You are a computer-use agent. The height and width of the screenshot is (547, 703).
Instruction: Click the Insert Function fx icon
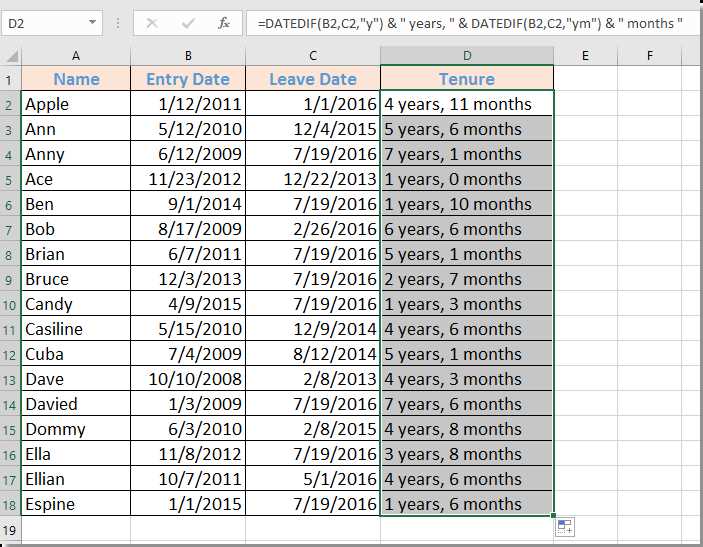pos(223,22)
